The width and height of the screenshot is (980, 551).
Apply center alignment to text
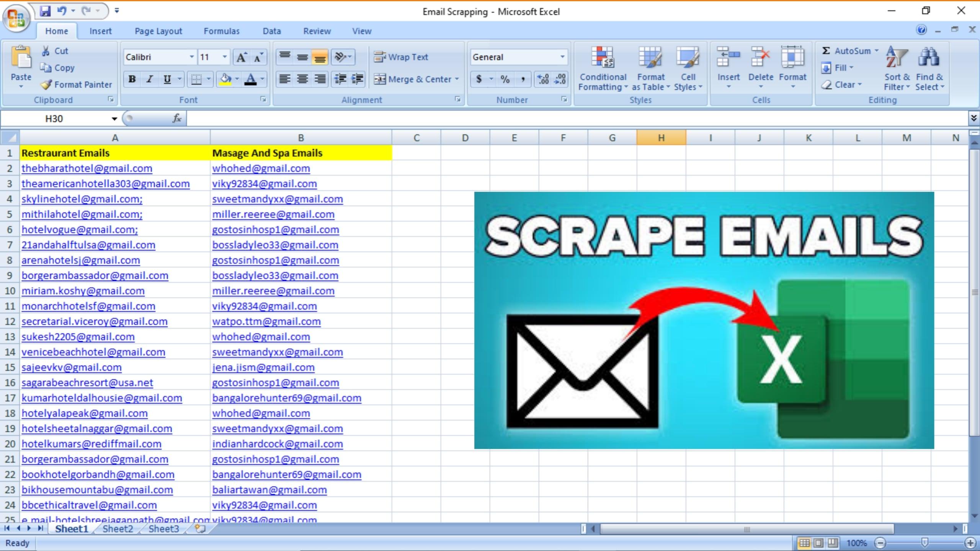coord(302,79)
